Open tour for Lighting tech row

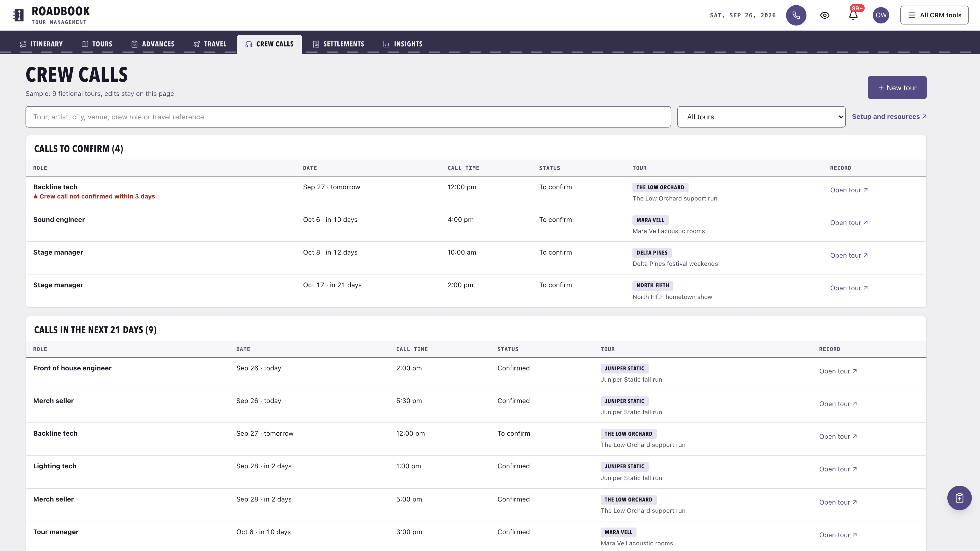[838, 469]
